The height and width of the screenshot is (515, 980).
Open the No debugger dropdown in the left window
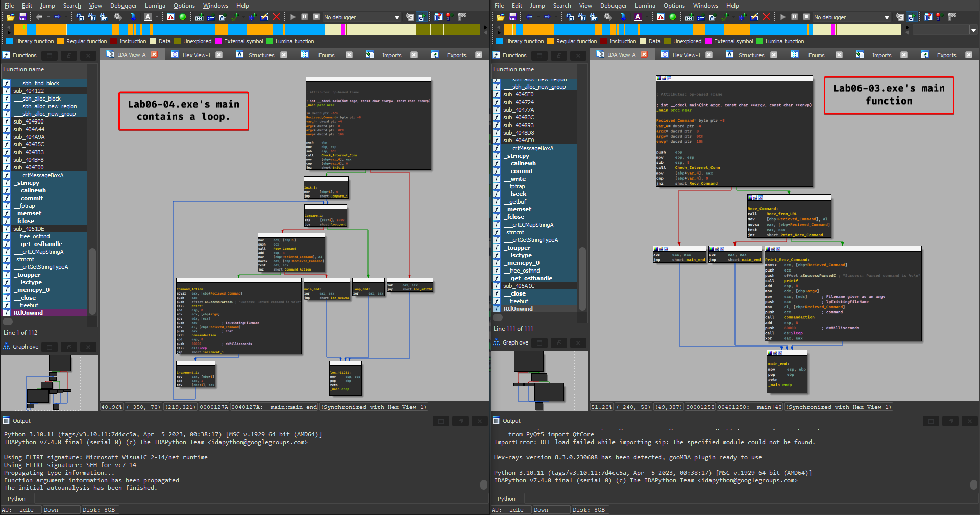pyautogui.click(x=397, y=17)
